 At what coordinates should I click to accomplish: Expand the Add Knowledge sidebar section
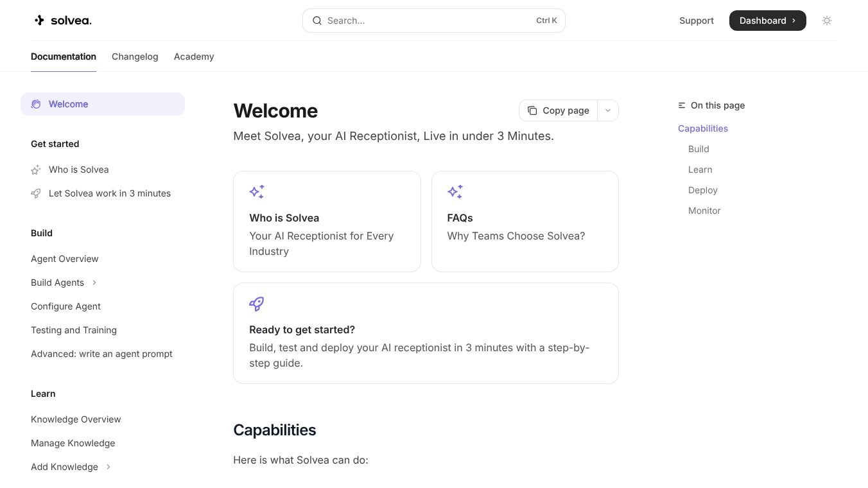coord(108,467)
